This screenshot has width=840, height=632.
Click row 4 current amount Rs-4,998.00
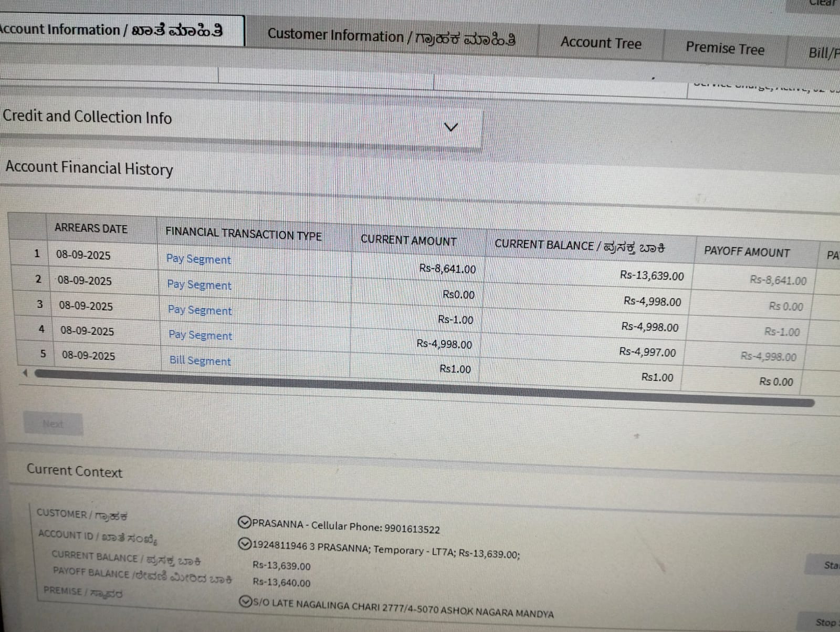(x=444, y=344)
